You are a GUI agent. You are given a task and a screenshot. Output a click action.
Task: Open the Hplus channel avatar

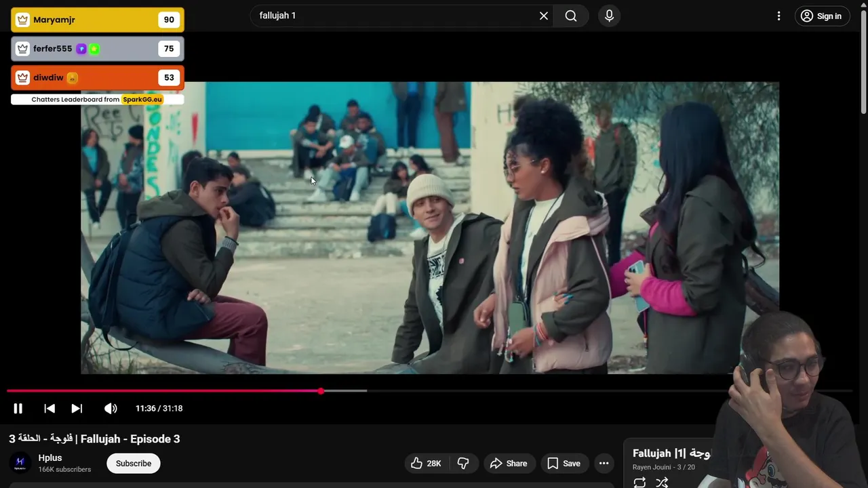click(x=20, y=464)
